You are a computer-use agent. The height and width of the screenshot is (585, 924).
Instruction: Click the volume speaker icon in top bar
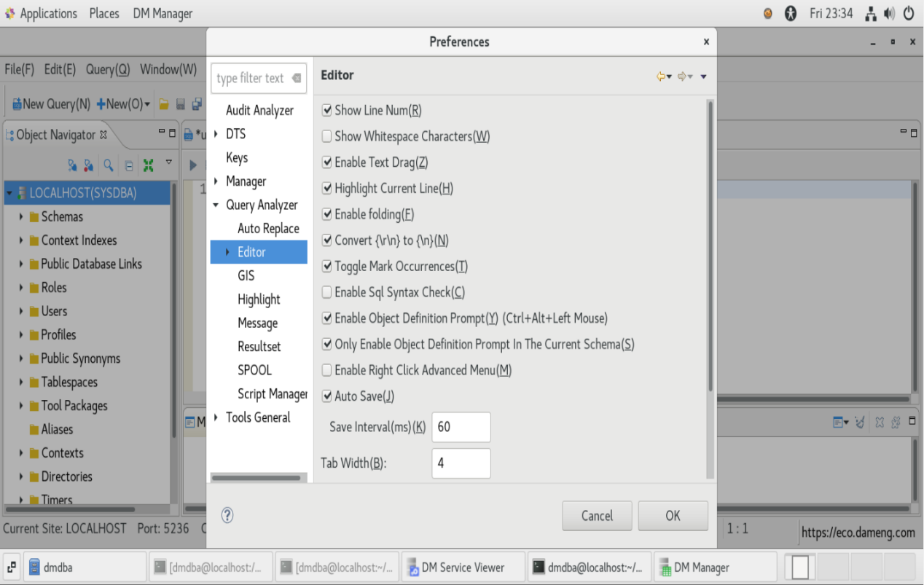(x=889, y=14)
